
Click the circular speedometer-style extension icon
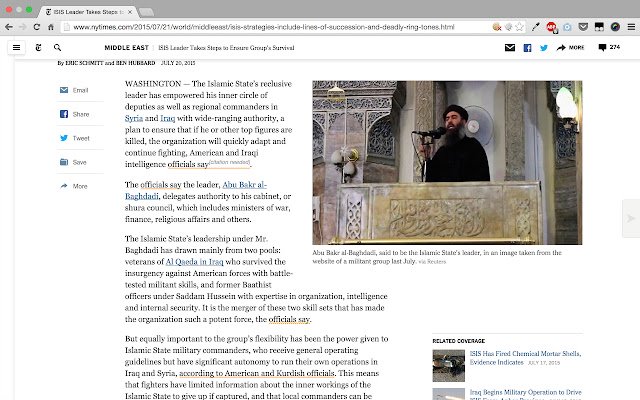(615, 27)
